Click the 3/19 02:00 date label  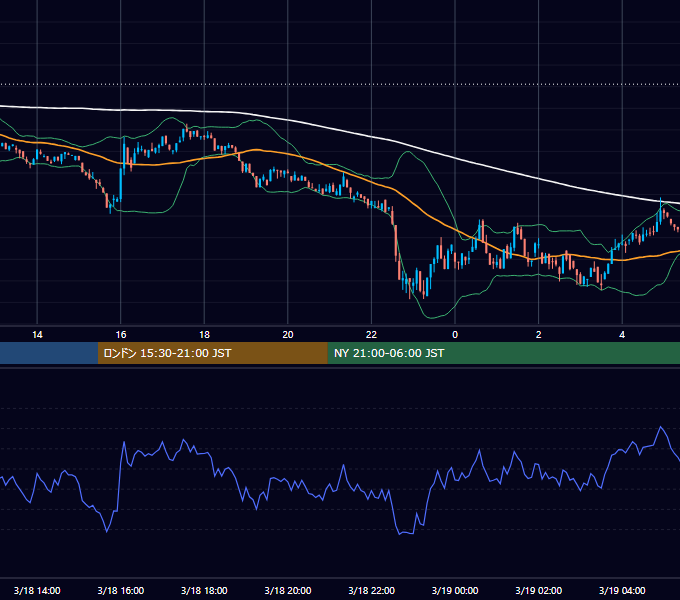pyautogui.click(x=538, y=590)
